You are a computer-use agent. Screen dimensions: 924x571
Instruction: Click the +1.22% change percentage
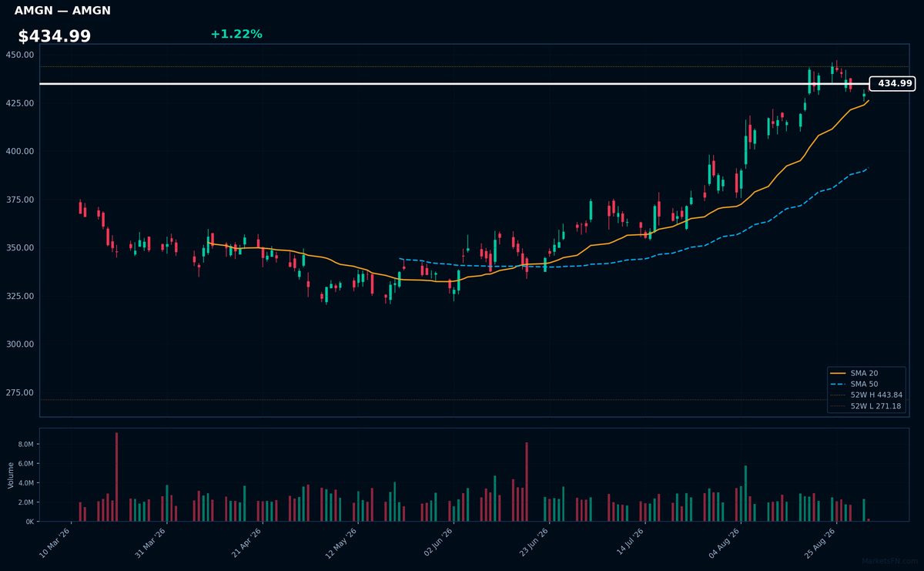click(x=236, y=34)
